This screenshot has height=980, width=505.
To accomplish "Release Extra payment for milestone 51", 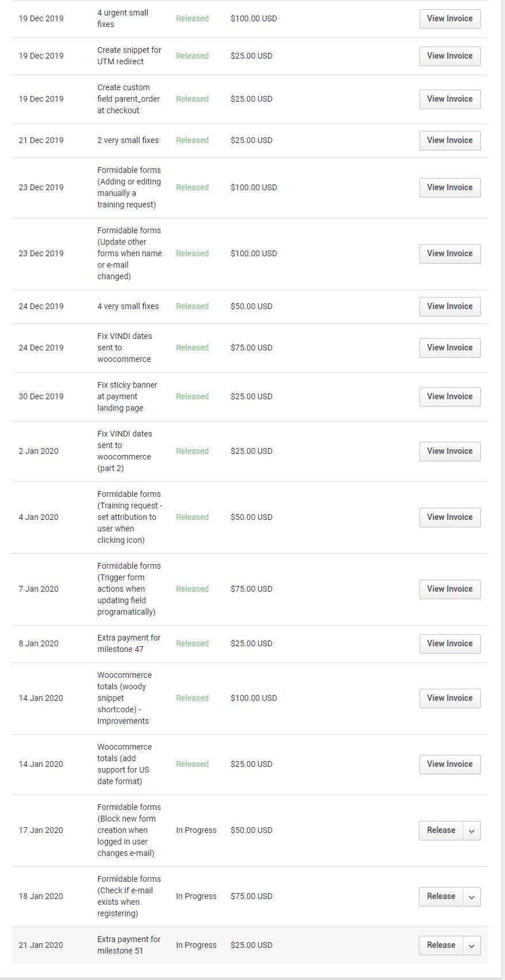I will coord(441,946).
